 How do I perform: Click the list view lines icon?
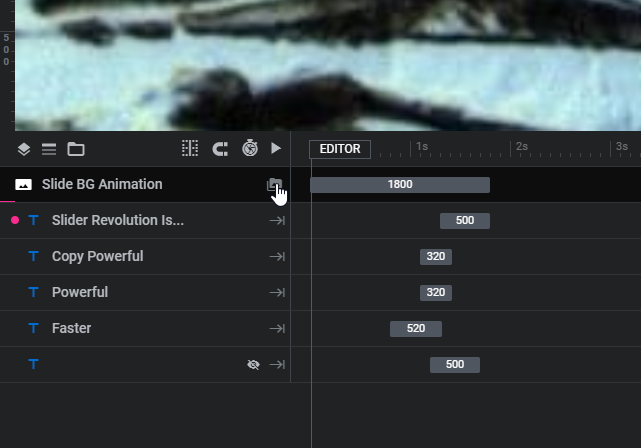tap(49, 149)
